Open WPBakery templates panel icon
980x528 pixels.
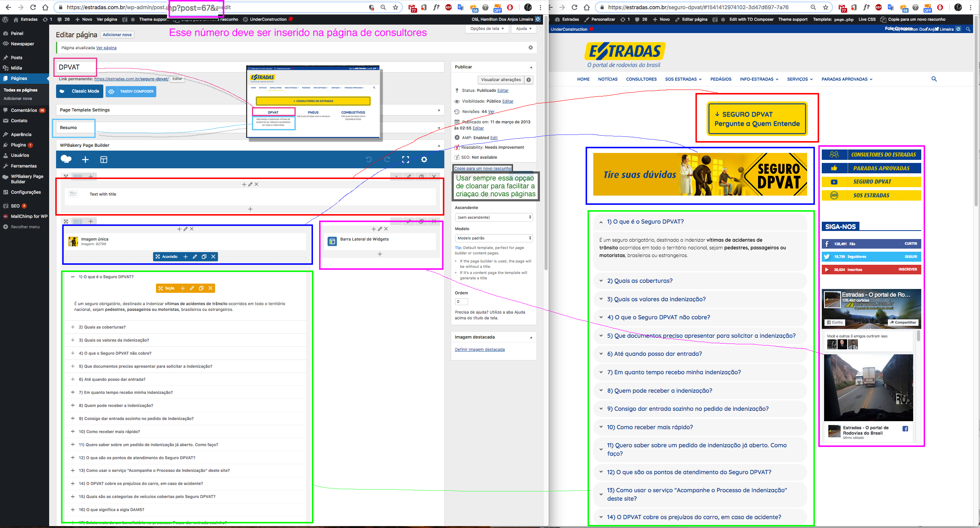104,159
